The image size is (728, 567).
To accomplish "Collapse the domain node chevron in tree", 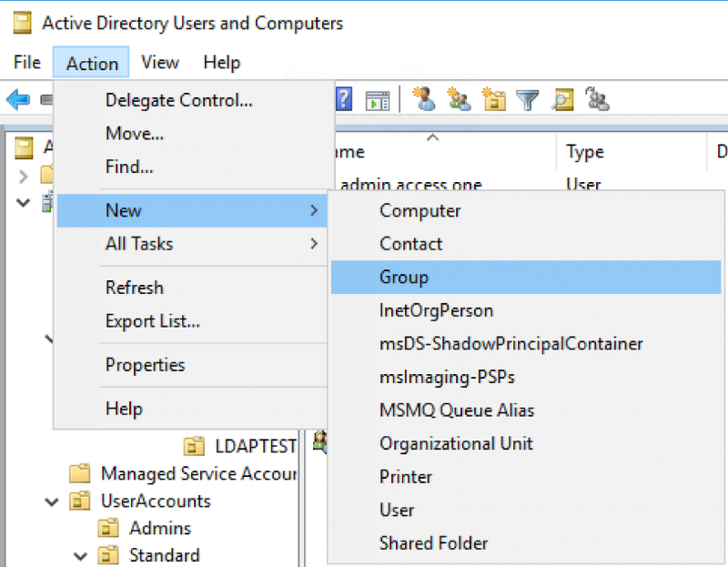I will click(23, 202).
